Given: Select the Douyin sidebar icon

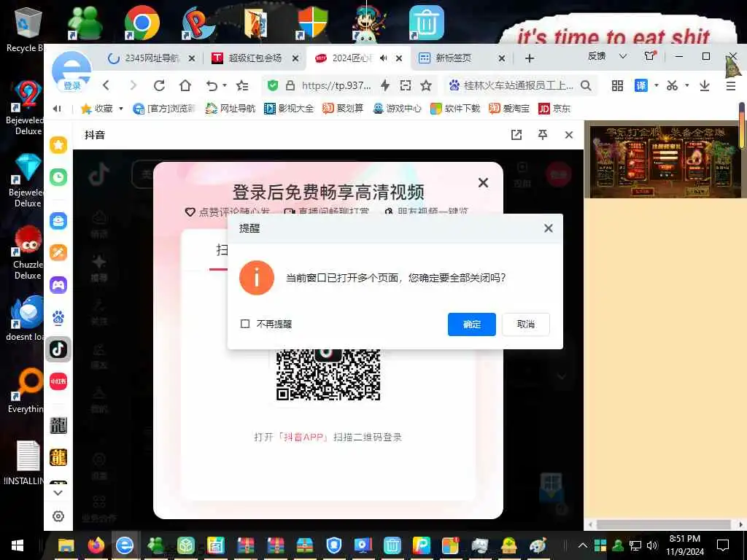Looking at the screenshot, I should 58,349.
